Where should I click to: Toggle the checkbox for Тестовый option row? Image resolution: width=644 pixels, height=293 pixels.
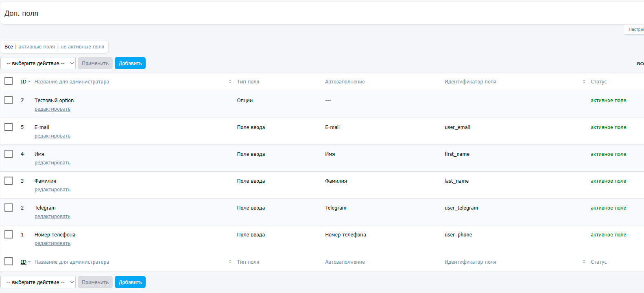point(9,100)
